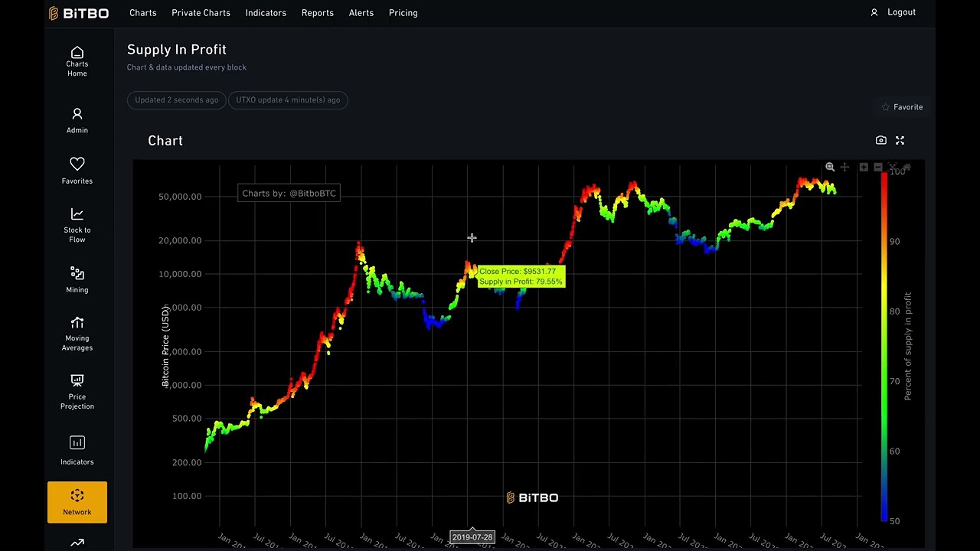980x551 pixels.
Task: Click the percent-in-profit color bar
Action: (x=884, y=347)
